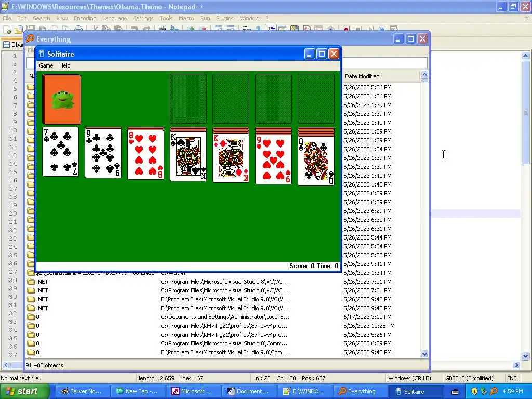
Task: Open Notepad++ Encoding menu
Action: tap(85, 18)
